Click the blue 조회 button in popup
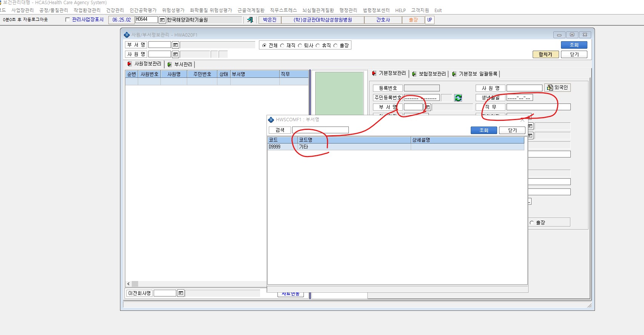 484,130
